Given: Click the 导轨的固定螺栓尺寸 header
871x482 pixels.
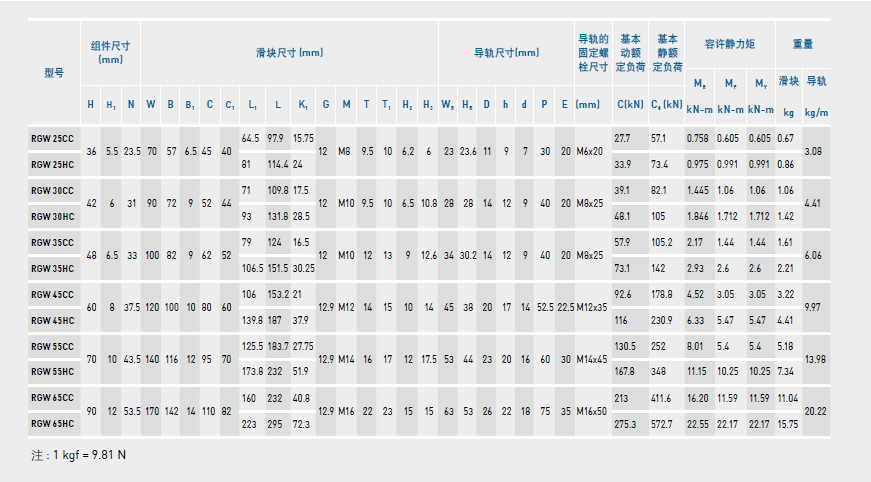Looking at the screenshot, I should [592, 52].
